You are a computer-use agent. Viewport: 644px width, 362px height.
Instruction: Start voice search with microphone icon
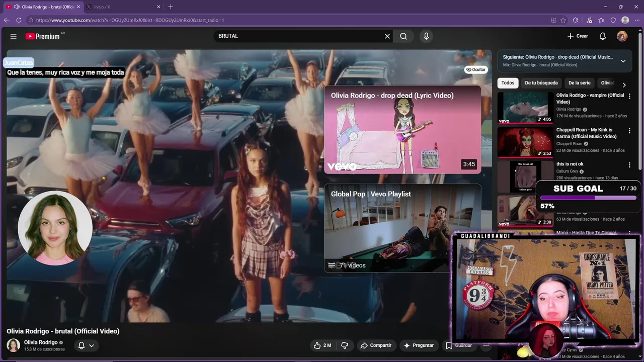(426, 36)
